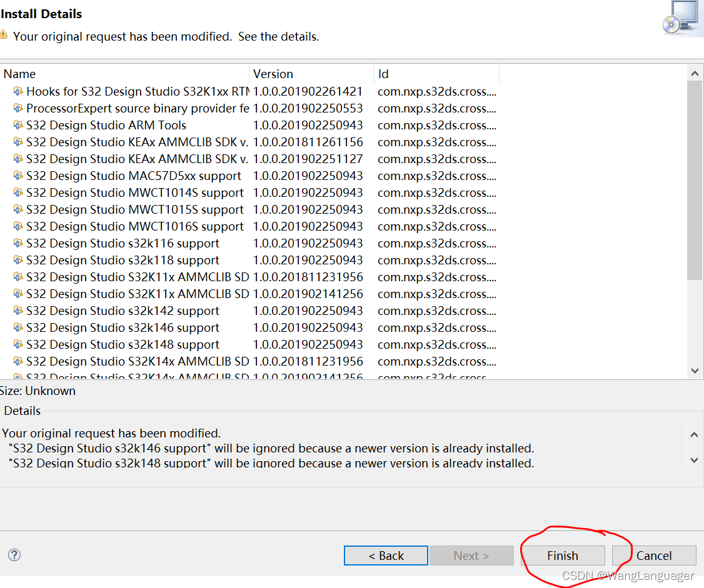Click the Details box scroll up arrow
Image resolution: width=704 pixels, height=588 pixels.
(693, 434)
